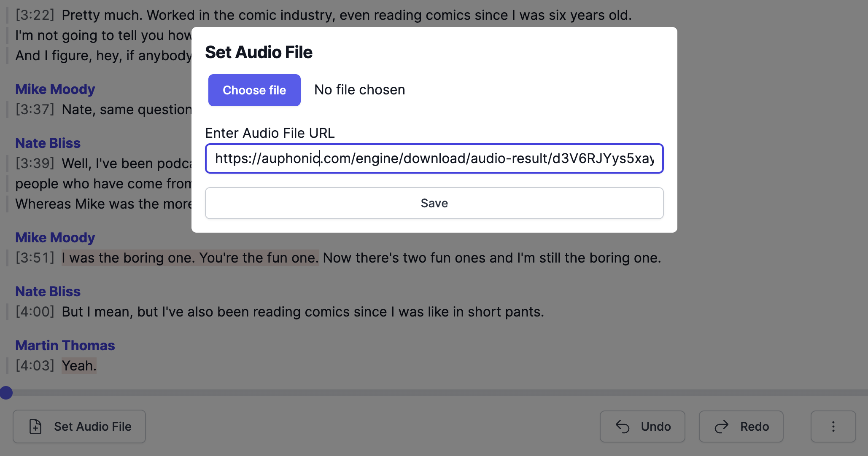Click the audio URL input field
868x456 pixels.
click(x=434, y=159)
